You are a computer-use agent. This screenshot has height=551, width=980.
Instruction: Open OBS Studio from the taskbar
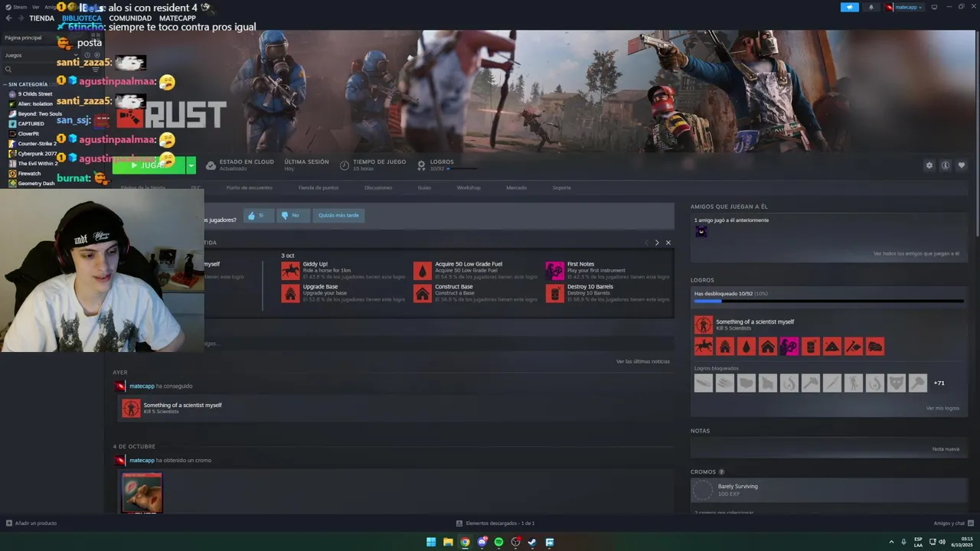tap(515, 542)
